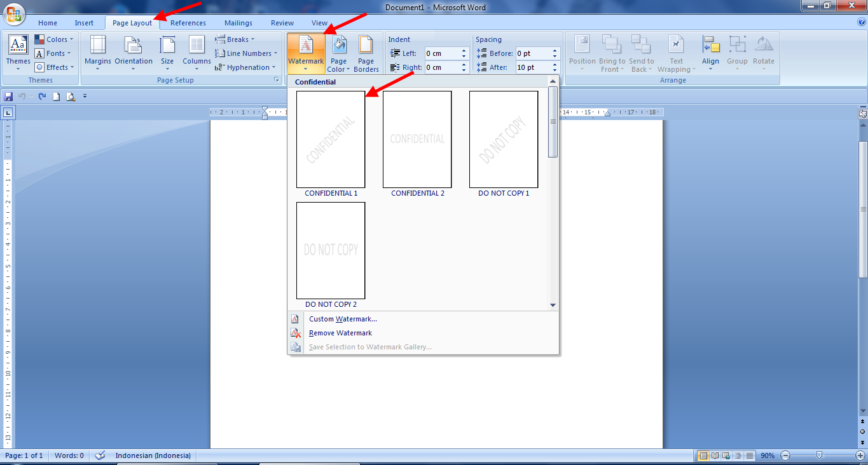Switch to the View tab

tap(320, 23)
